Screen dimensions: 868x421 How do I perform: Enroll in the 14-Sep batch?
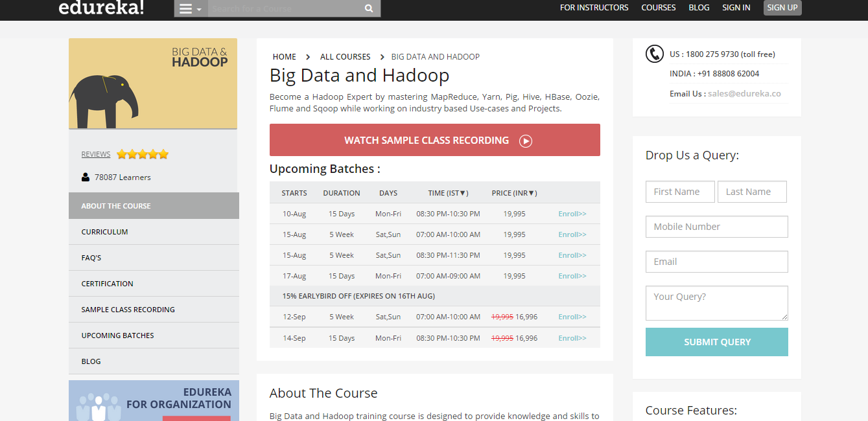[572, 338]
